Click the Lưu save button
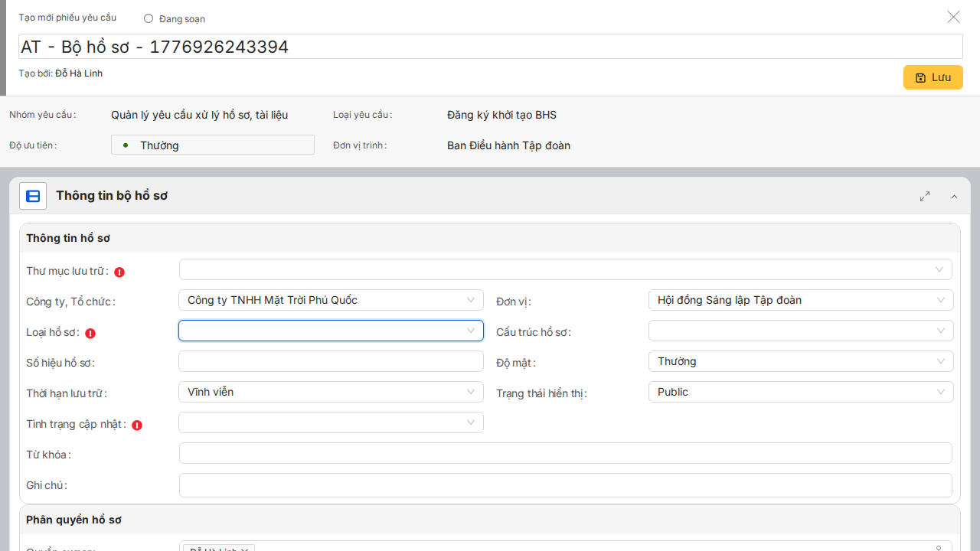The width and height of the screenshot is (980, 551). point(933,77)
